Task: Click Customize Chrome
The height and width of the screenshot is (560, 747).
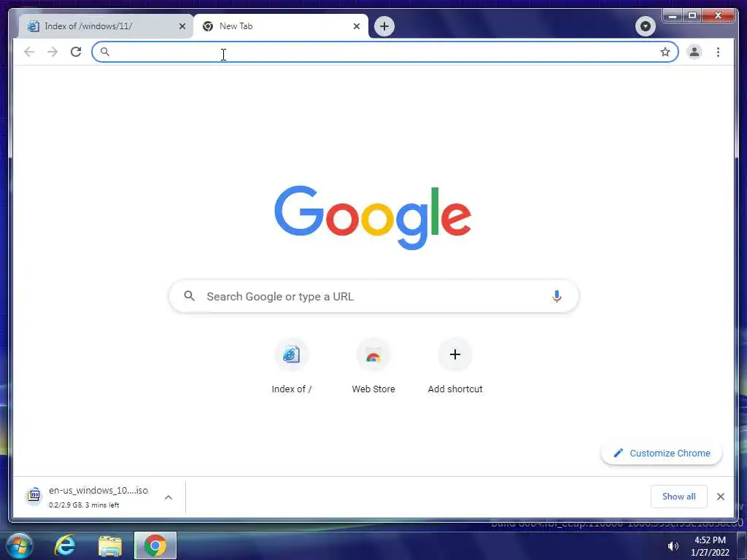Action: click(x=661, y=454)
